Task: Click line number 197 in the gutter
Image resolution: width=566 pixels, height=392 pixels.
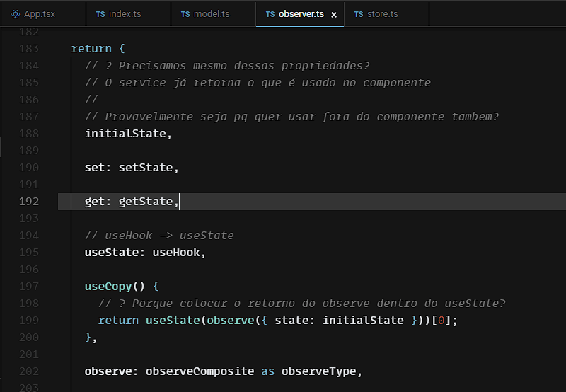Action: [28, 287]
